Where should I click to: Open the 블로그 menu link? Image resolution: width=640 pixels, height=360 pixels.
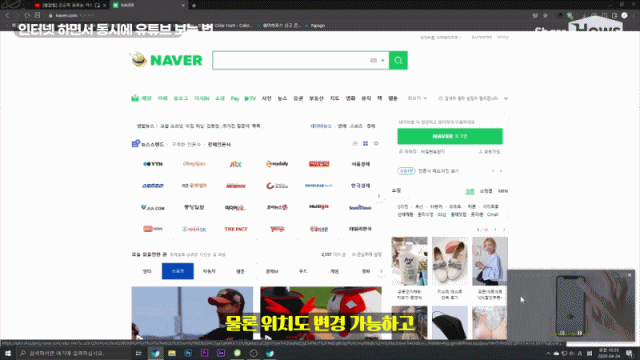click(x=180, y=98)
